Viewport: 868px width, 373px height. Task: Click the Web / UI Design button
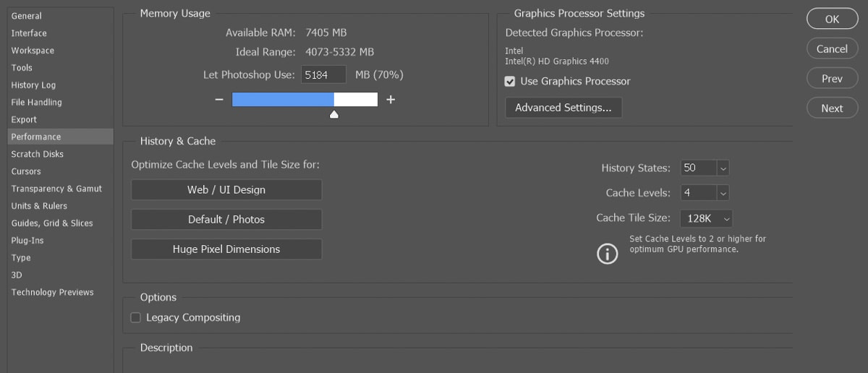tap(226, 190)
